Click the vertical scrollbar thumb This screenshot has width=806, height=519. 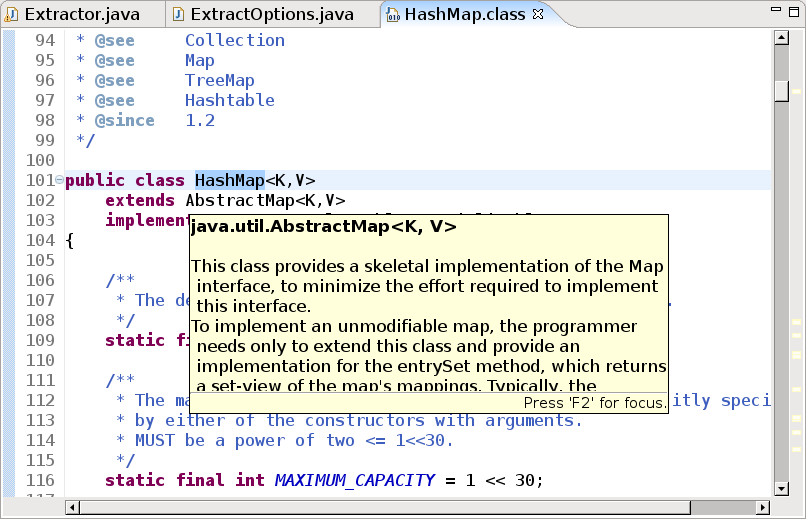click(782, 90)
